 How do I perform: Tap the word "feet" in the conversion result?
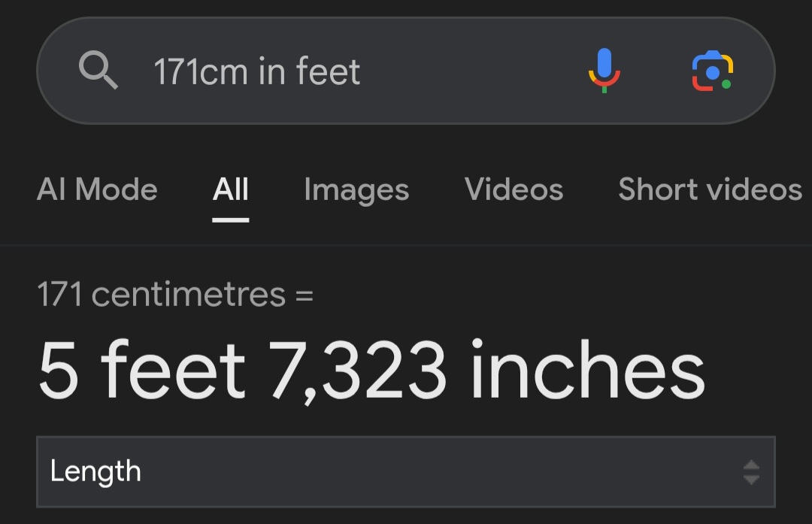click(173, 371)
